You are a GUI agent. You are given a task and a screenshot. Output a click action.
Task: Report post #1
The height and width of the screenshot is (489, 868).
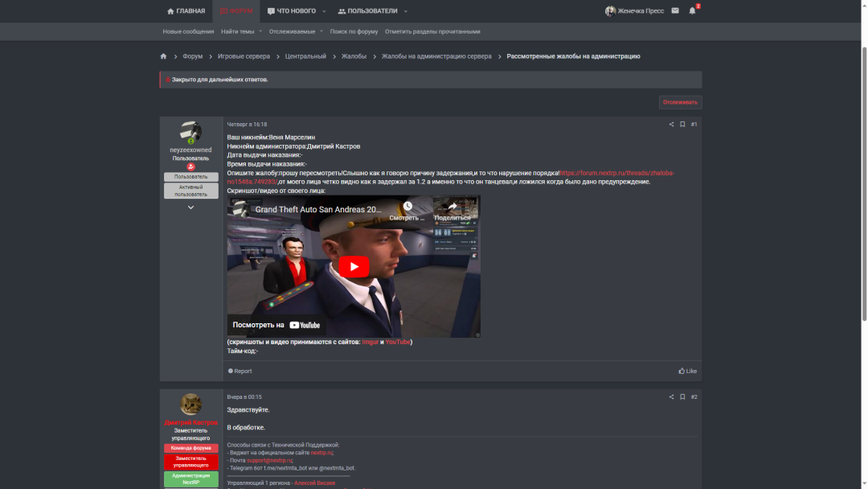[x=240, y=372]
